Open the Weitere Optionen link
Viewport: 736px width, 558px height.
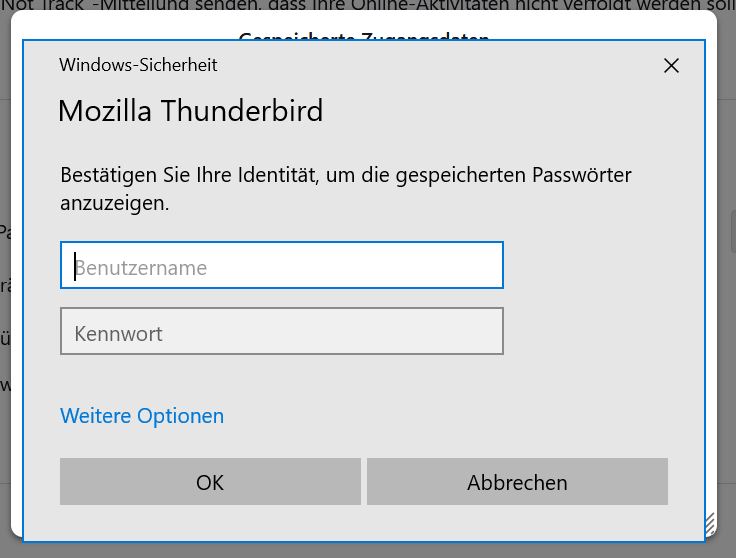(142, 415)
